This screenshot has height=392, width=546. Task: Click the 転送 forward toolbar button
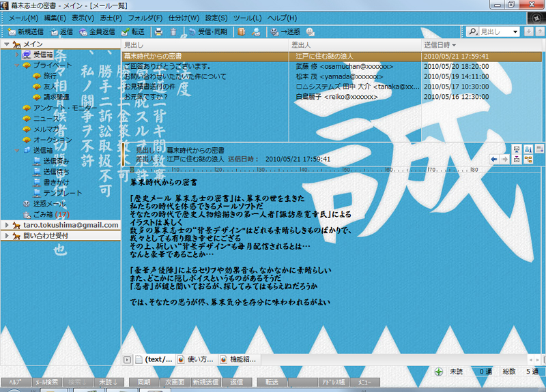133,32
